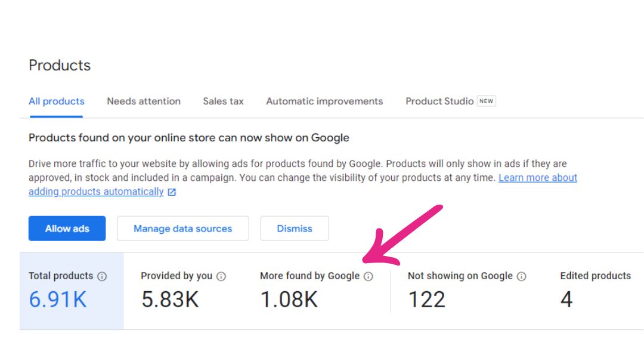
Task: Open Manage data sources
Action: pos(183,228)
